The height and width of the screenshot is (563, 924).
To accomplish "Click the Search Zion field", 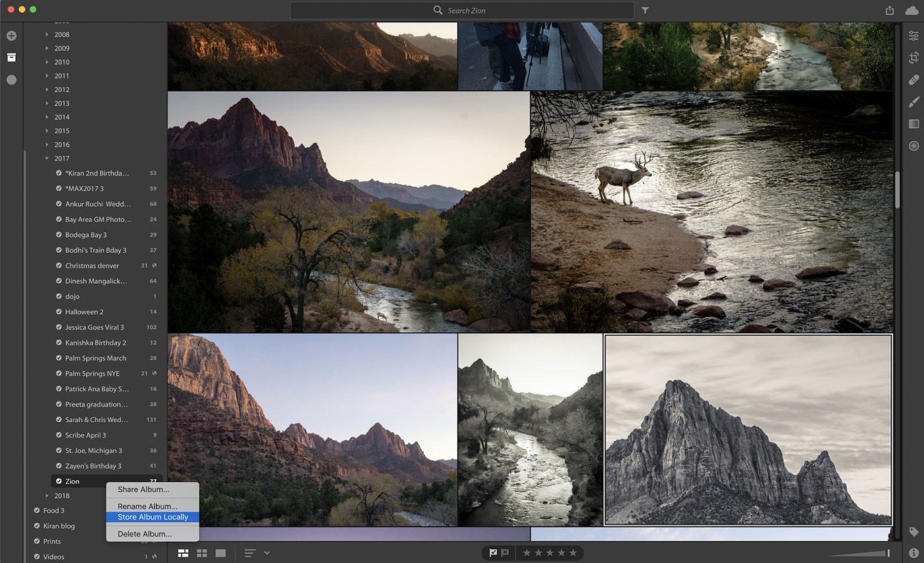I will pyautogui.click(x=462, y=11).
